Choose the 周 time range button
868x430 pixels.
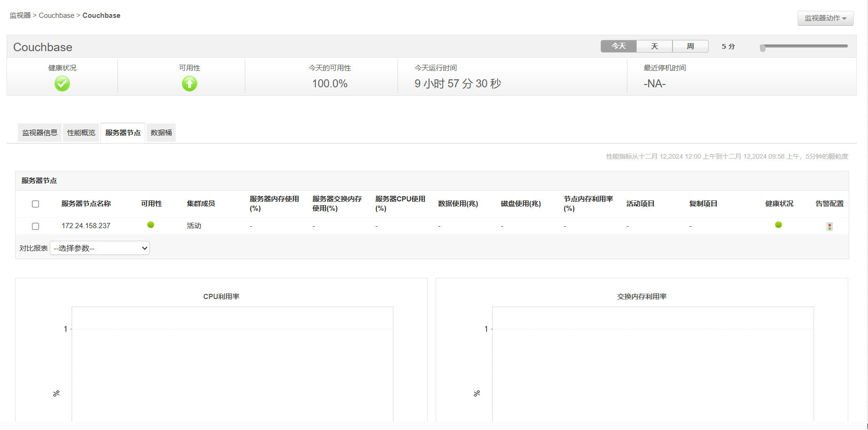tap(690, 46)
